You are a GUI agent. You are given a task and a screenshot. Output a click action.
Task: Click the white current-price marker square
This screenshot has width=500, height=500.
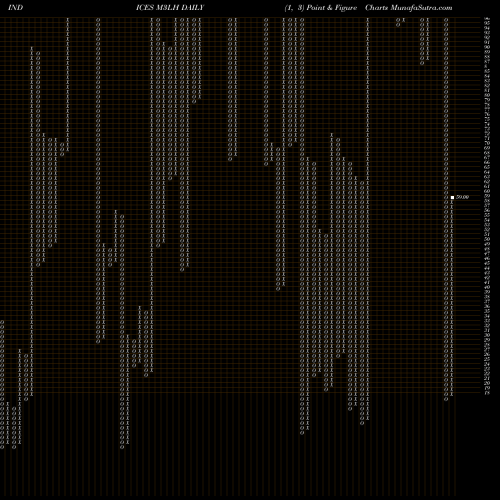(x=452, y=198)
